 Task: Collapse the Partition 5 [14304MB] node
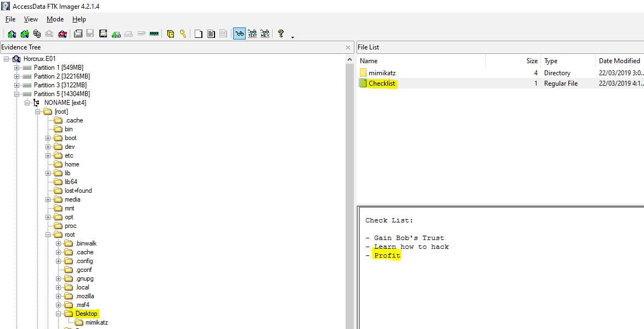16,94
